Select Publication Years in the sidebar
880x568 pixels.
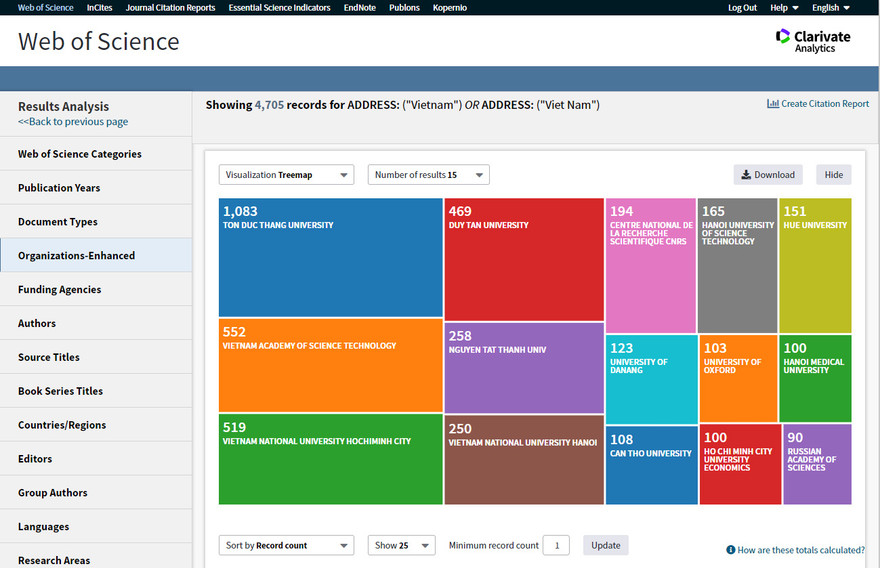click(x=59, y=188)
